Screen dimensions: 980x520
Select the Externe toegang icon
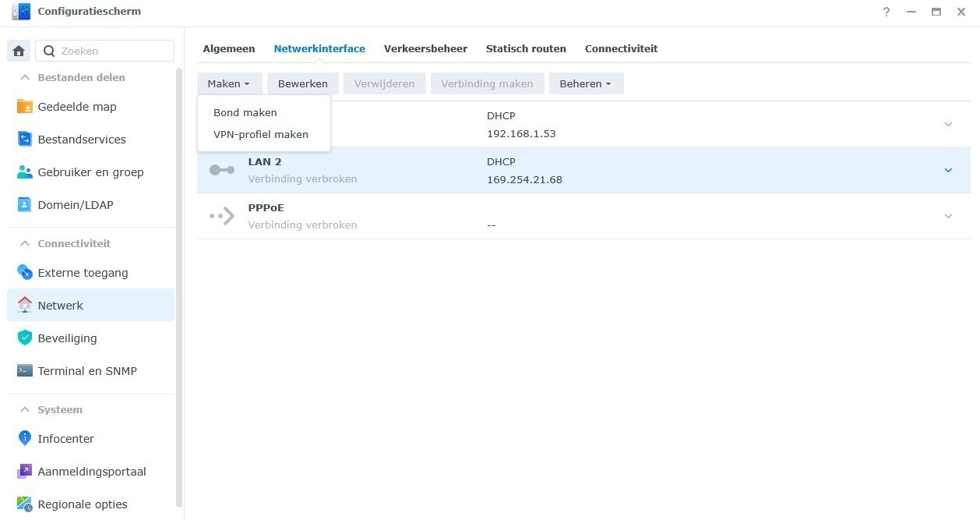[x=24, y=272]
